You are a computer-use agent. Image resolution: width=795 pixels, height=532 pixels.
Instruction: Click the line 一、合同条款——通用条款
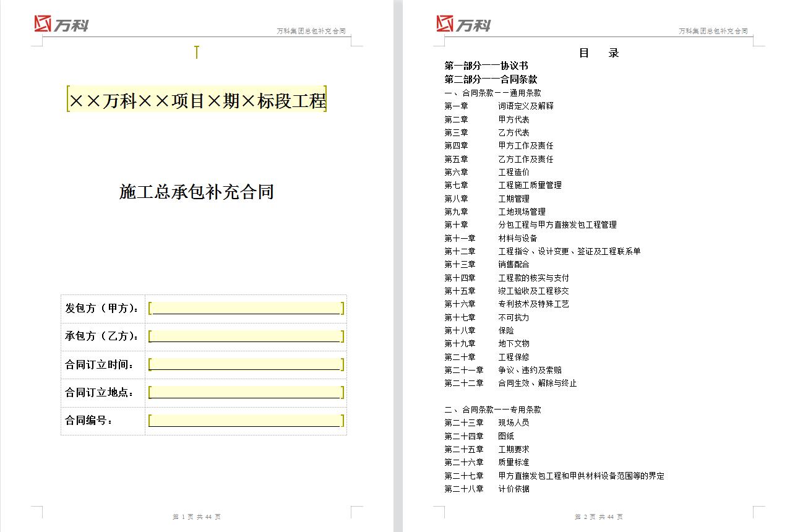pyautogui.click(x=492, y=93)
